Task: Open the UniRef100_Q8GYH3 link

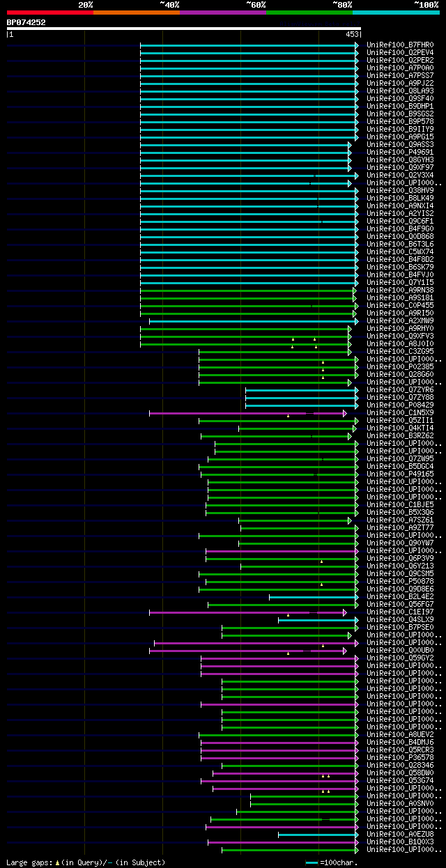Action: 400,160
